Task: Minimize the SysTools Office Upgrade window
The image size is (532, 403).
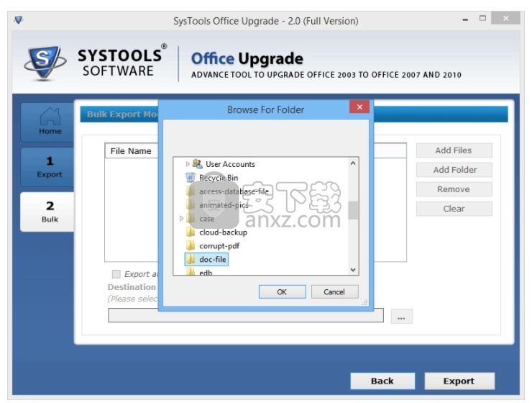Action: click(x=466, y=19)
